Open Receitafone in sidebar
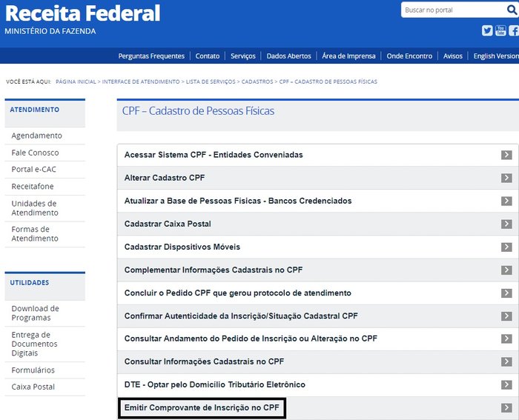The height and width of the screenshot is (420, 519). [x=33, y=186]
